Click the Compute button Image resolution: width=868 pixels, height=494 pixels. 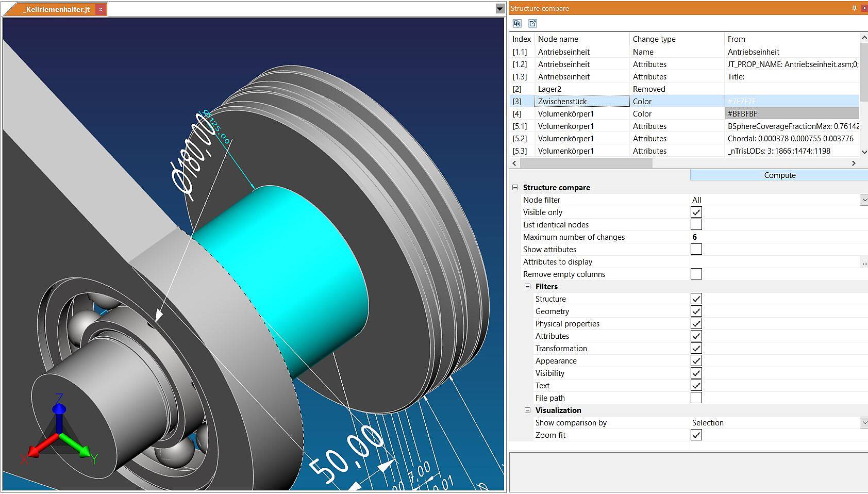click(x=779, y=175)
